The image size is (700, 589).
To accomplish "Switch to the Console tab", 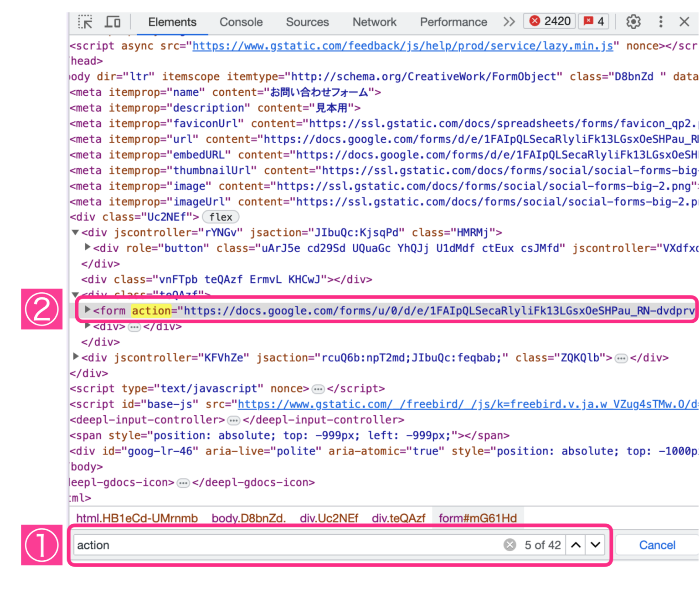I will 241,21.
